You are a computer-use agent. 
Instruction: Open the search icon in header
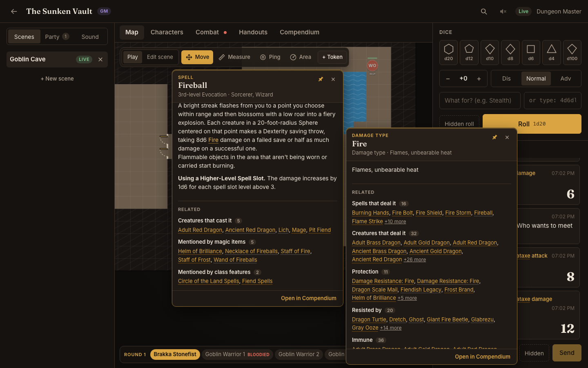pos(484,11)
